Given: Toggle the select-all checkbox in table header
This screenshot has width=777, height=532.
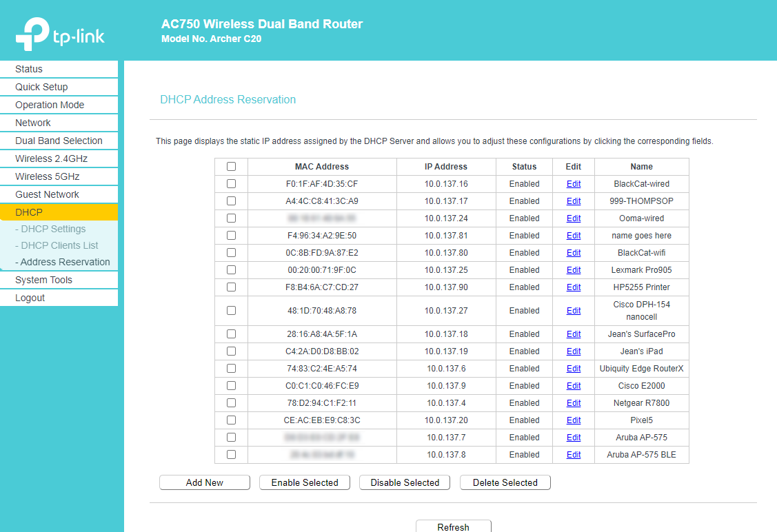Looking at the screenshot, I should pyautogui.click(x=231, y=167).
